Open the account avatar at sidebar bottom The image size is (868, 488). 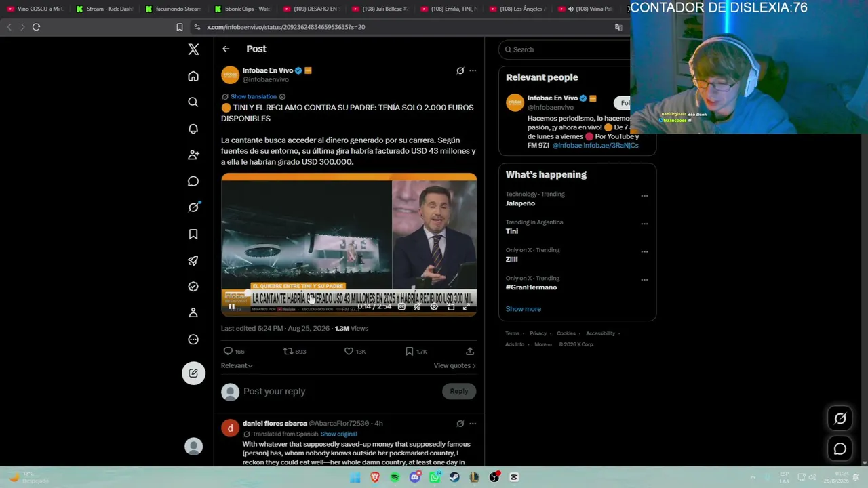[193, 446]
